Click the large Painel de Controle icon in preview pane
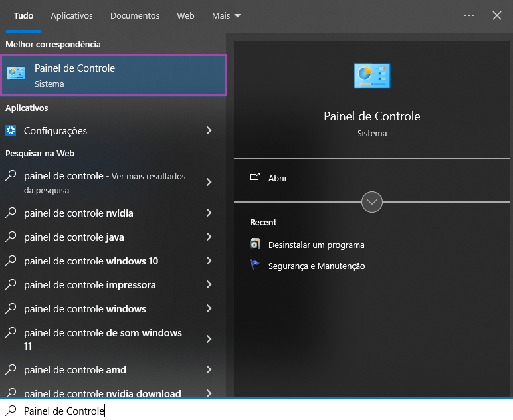 [371, 76]
